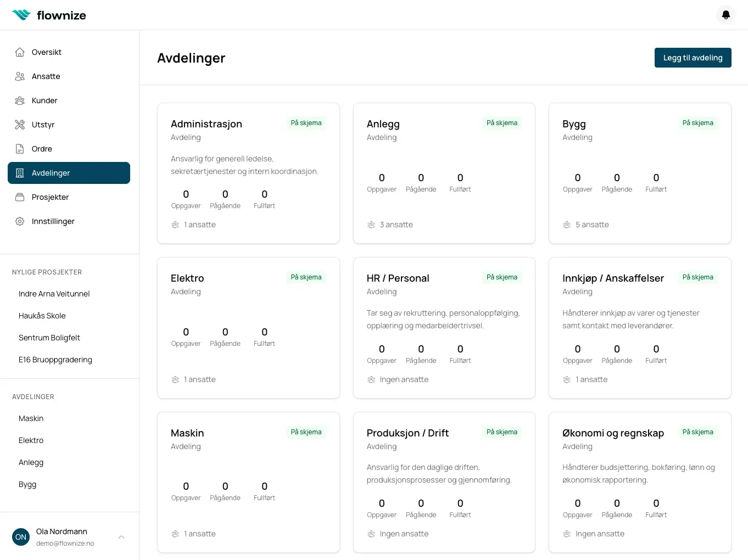The image size is (748, 560).
Task: Click the Ordre document icon
Action: pyautogui.click(x=20, y=148)
